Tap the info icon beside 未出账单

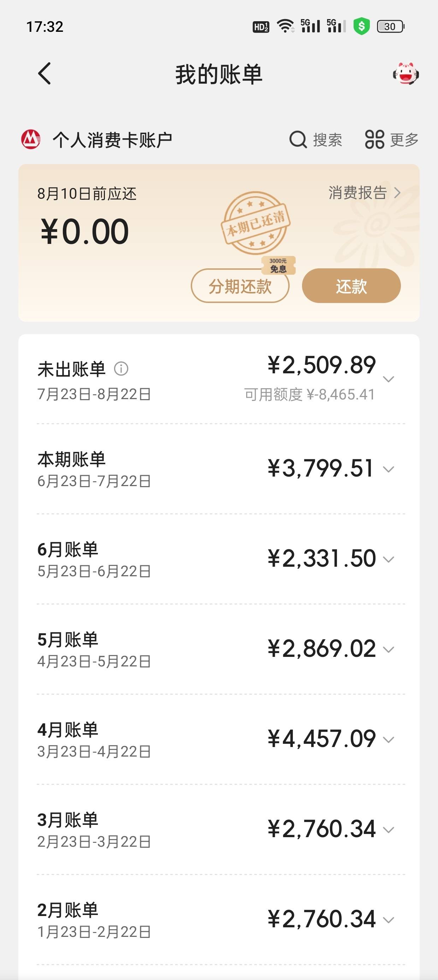[x=121, y=369]
